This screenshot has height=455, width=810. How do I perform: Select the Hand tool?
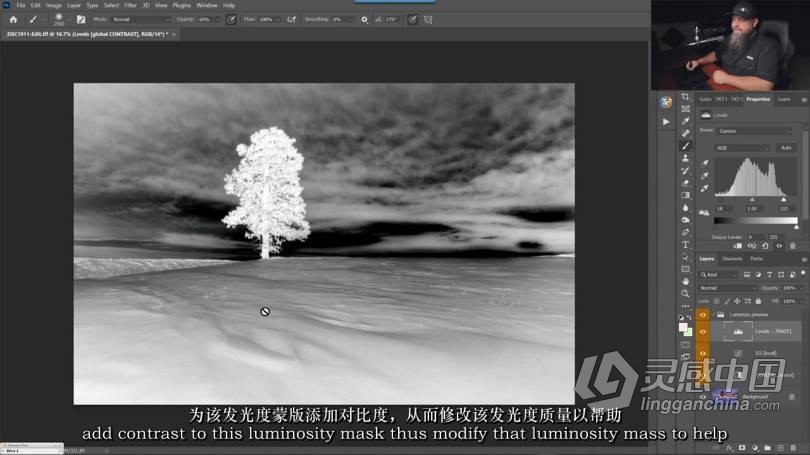[685, 281]
